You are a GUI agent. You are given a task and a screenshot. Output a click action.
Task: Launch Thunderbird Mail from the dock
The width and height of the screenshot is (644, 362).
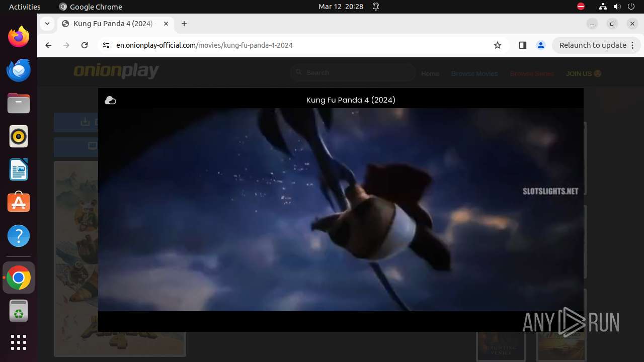pyautogui.click(x=19, y=70)
